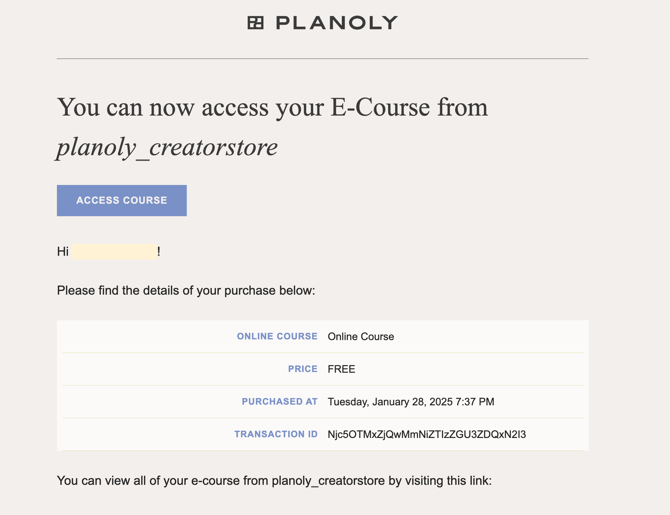Click the purchase date January 28, 2025
Image resolution: width=670 pixels, height=515 pixels.
(411, 402)
